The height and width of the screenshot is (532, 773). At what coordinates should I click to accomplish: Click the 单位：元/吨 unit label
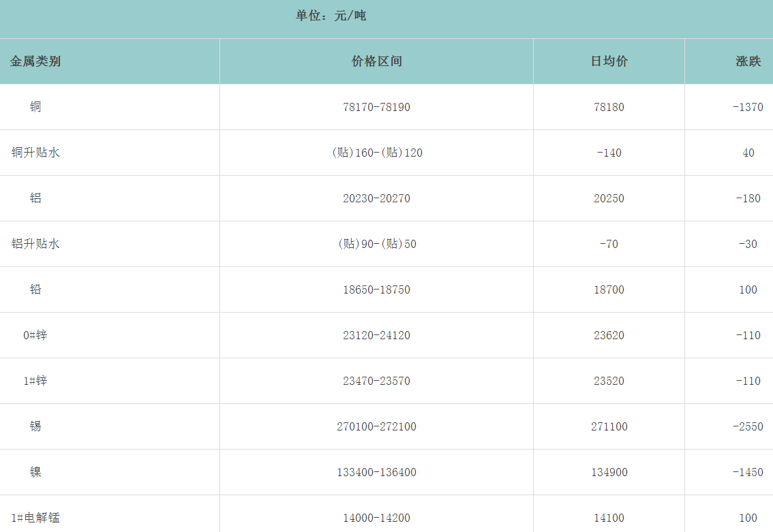pos(331,16)
